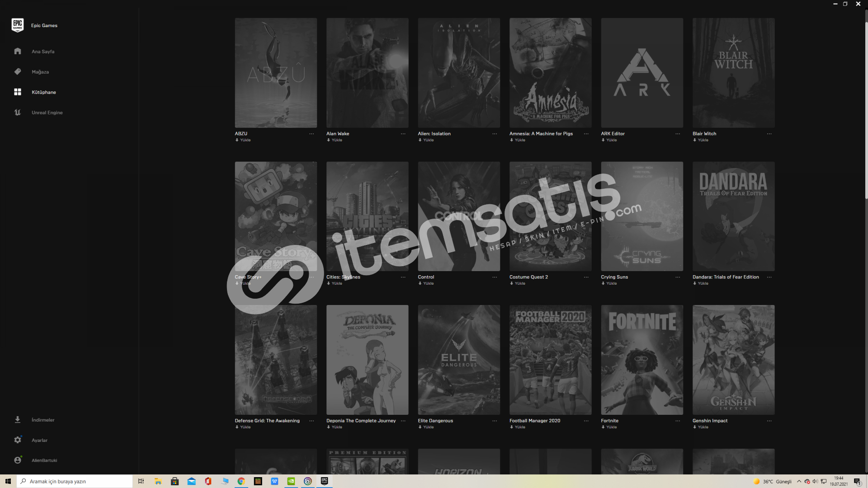Open ABZU cover thumbnail
868x488 pixels.
coord(276,73)
